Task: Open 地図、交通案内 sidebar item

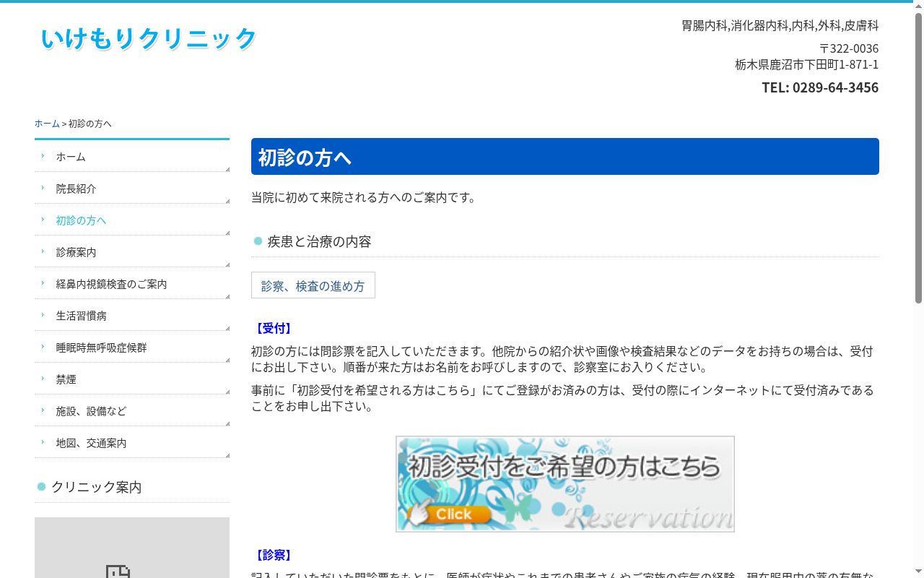Action: click(x=132, y=442)
